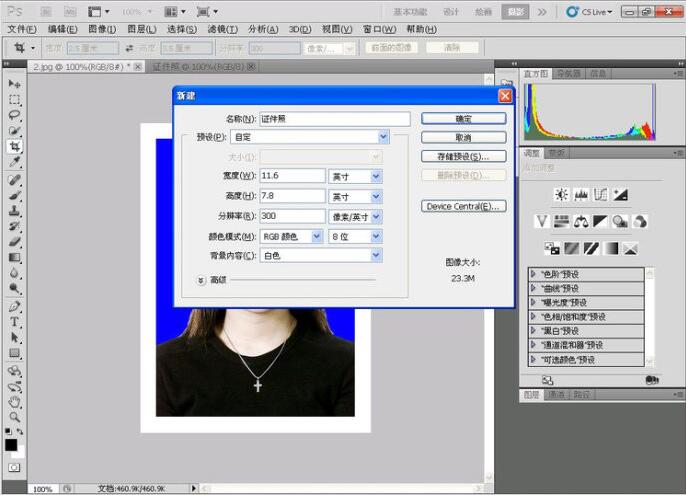Viewport: 686px width, 495px height.
Task: Click the foreground color swatch
Action: point(11,445)
